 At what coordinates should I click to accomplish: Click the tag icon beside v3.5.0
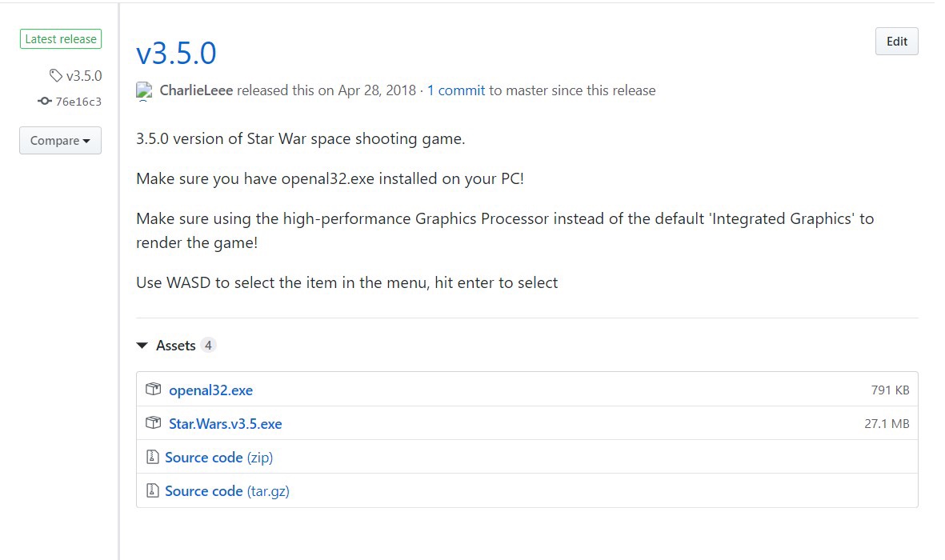55,76
